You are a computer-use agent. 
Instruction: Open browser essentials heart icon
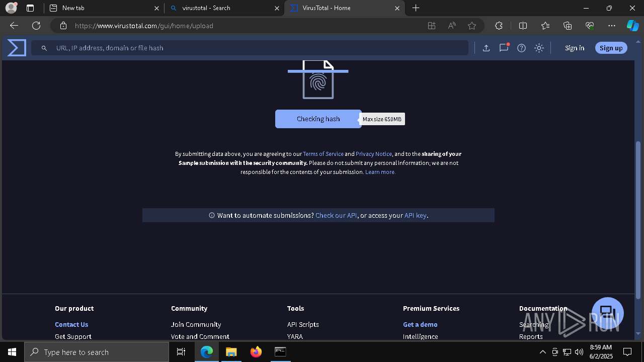point(590,26)
